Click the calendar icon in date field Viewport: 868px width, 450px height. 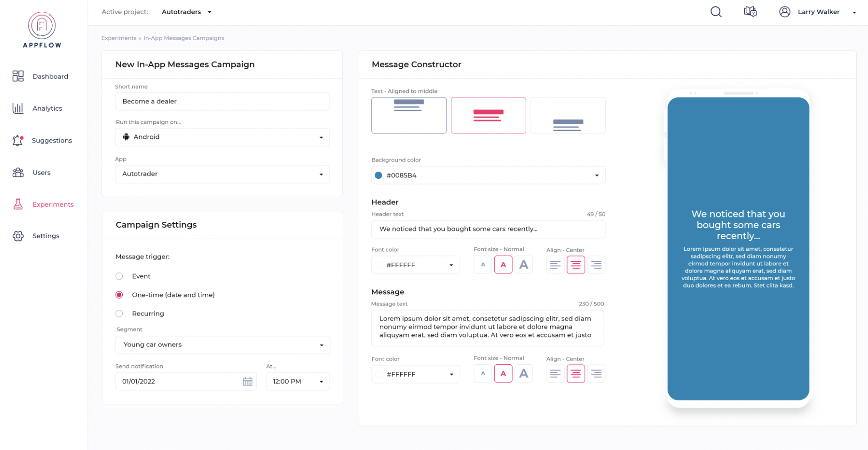coord(247,381)
